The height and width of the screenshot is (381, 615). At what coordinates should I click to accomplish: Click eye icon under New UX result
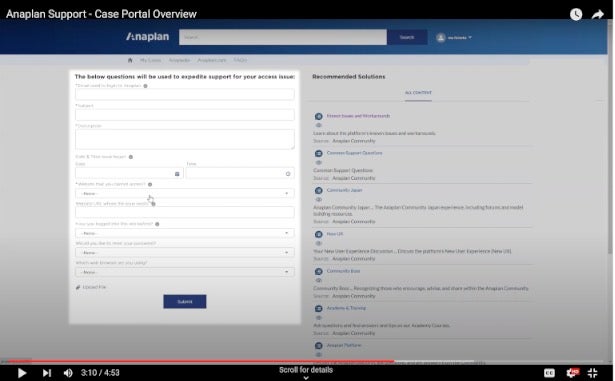(318, 243)
